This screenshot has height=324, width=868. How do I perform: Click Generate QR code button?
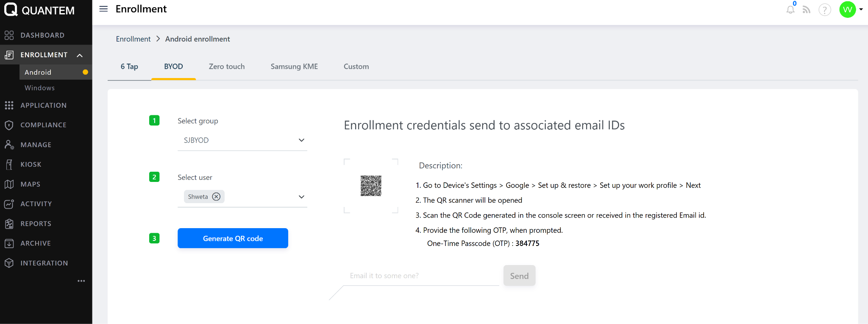(x=233, y=238)
